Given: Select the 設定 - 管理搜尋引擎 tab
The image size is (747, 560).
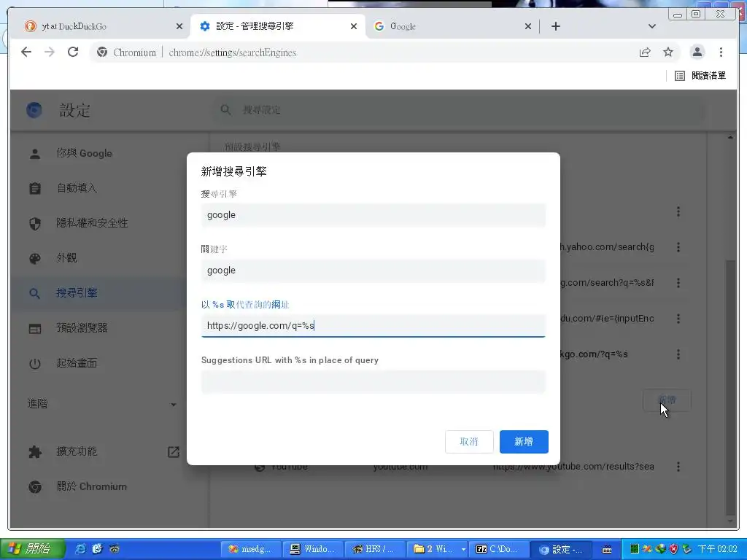Looking at the screenshot, I should pos(278,26).
